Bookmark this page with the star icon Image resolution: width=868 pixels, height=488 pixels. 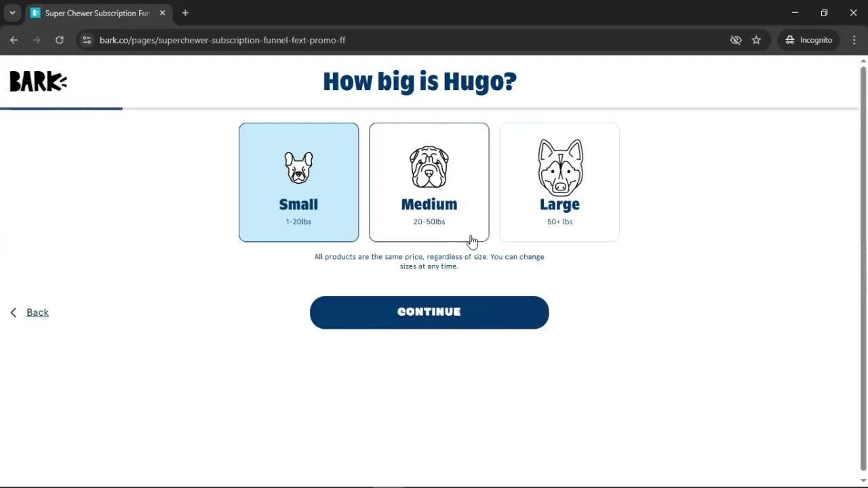tap(756, 40)
